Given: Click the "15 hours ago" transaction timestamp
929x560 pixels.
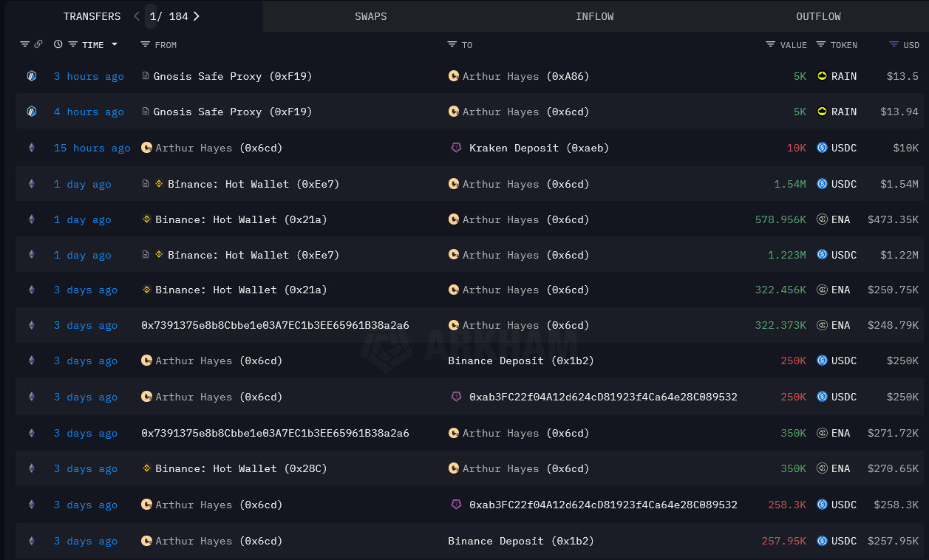Looking at the screenshot, I should 92,148.
